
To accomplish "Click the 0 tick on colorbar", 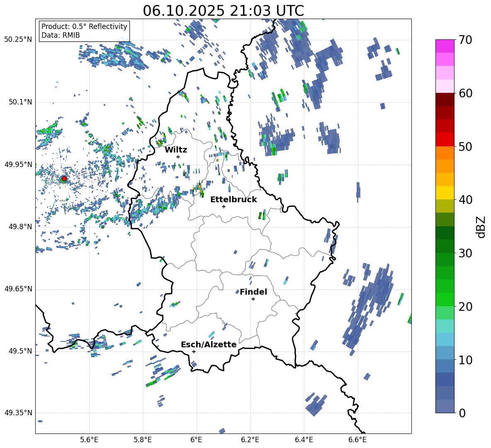I will [462, 413].
